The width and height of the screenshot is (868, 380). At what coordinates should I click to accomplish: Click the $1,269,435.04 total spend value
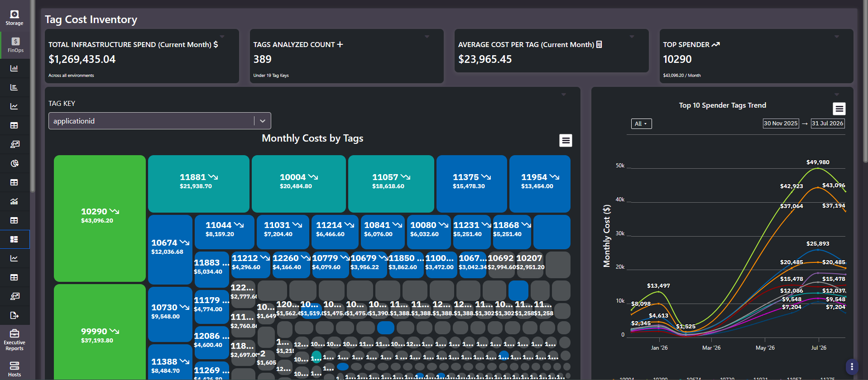tap(82, 59)
